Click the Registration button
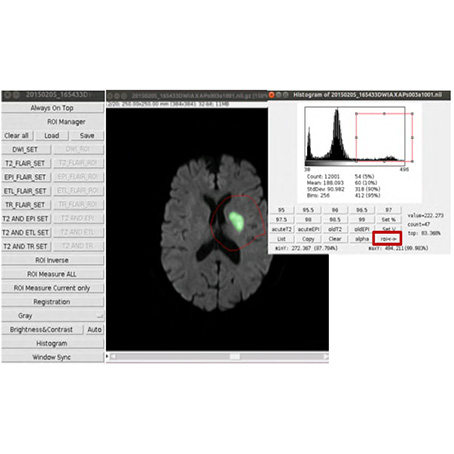This screenshot has width=454, height=454. (53, 302)
